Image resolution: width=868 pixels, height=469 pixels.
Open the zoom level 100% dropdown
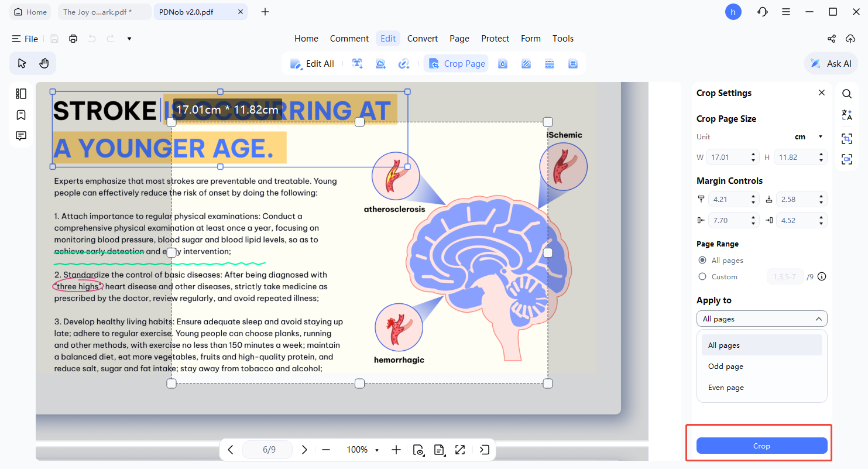pos(363,450)
